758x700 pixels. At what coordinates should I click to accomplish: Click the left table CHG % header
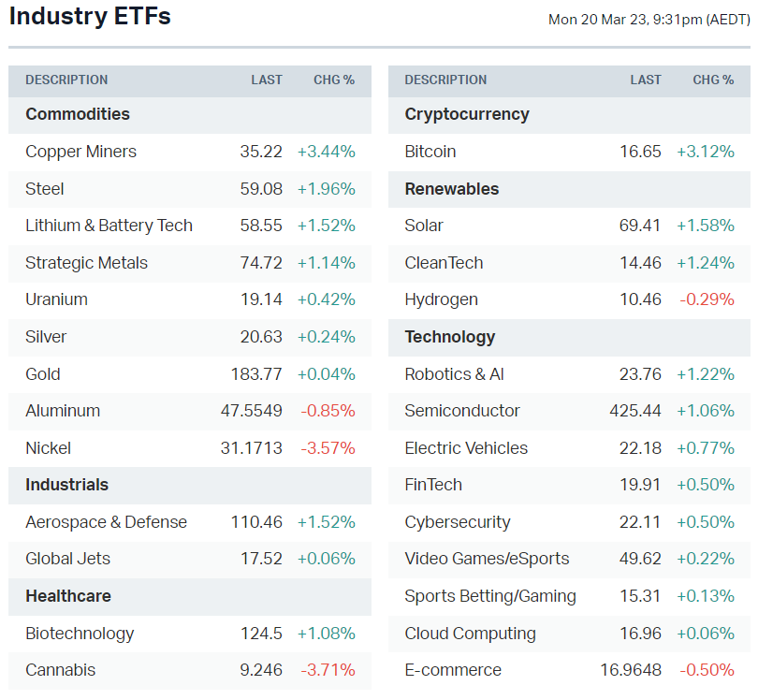point(334,80)
